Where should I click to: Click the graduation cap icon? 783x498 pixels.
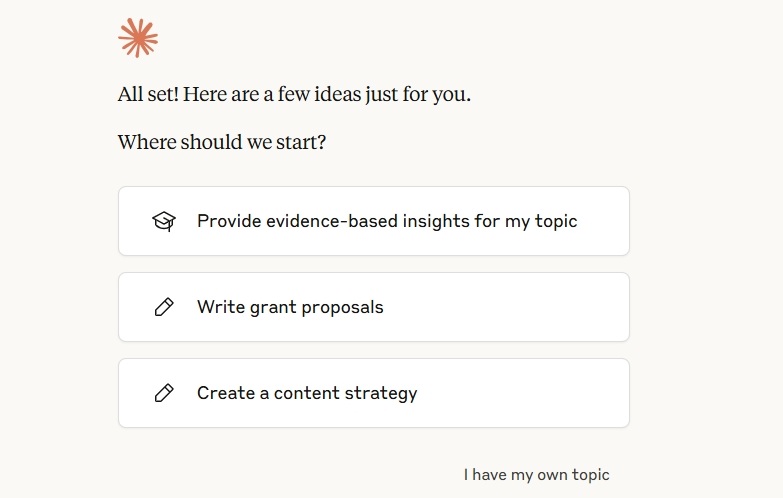[x=164, y=221]
